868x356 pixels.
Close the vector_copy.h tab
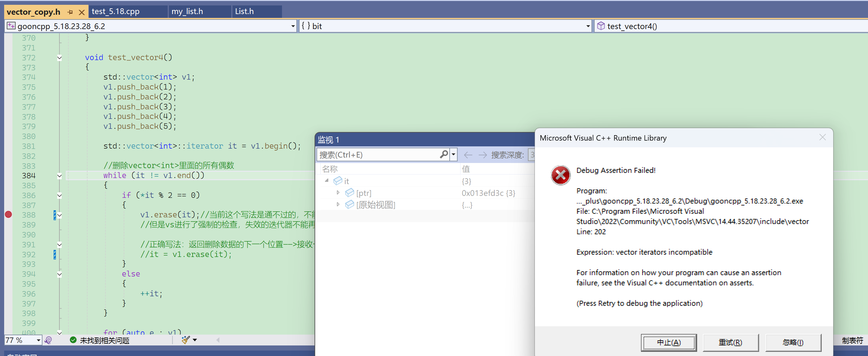pyautogui.click(x=81, y=12)
